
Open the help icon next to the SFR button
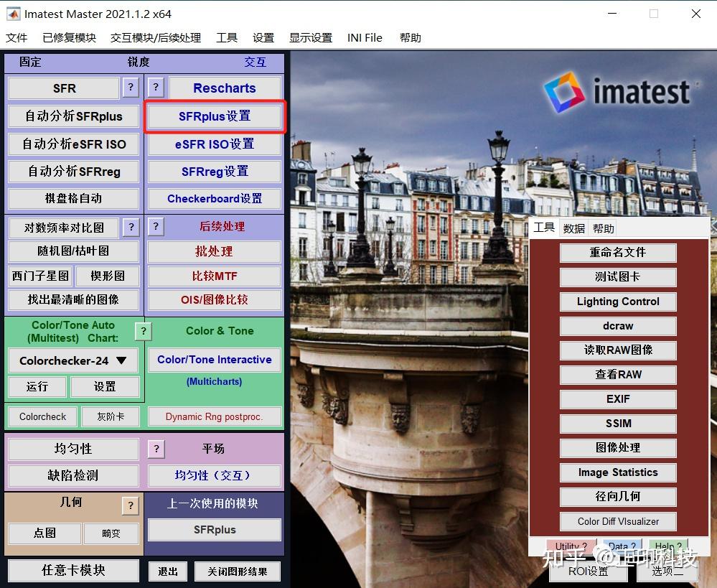coord(130,88)
